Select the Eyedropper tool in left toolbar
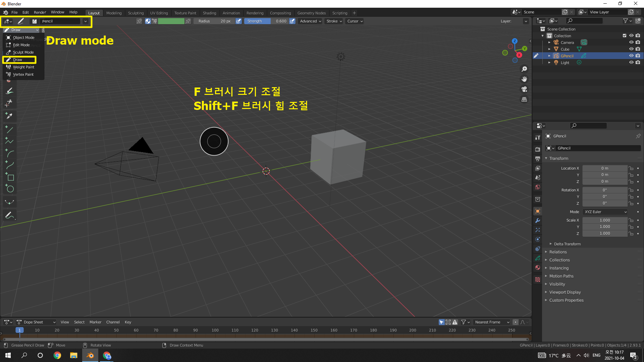644x362 pixels. (x=9, y=116)
